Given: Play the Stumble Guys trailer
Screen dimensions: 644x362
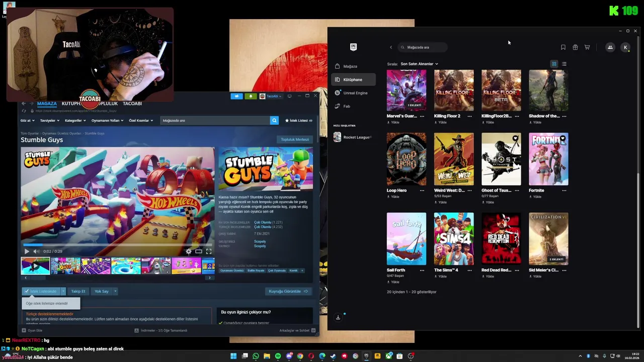Looking at the screenshot, I should (27, 251).
